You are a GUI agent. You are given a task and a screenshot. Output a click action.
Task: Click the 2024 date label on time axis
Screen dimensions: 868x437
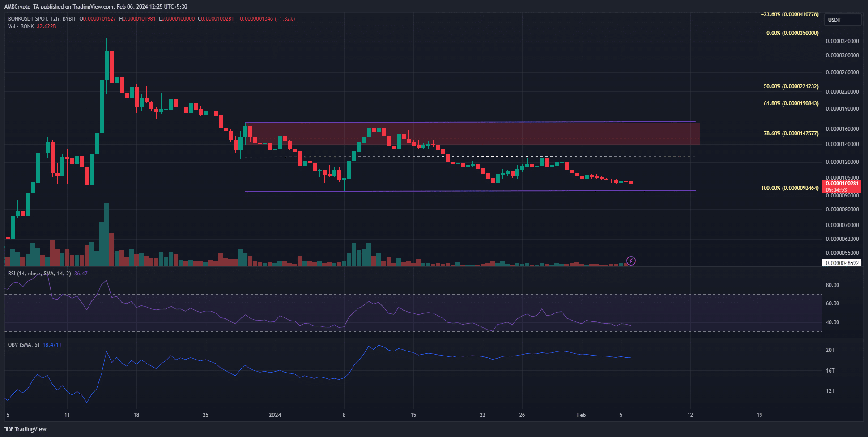tap(275, 415)
